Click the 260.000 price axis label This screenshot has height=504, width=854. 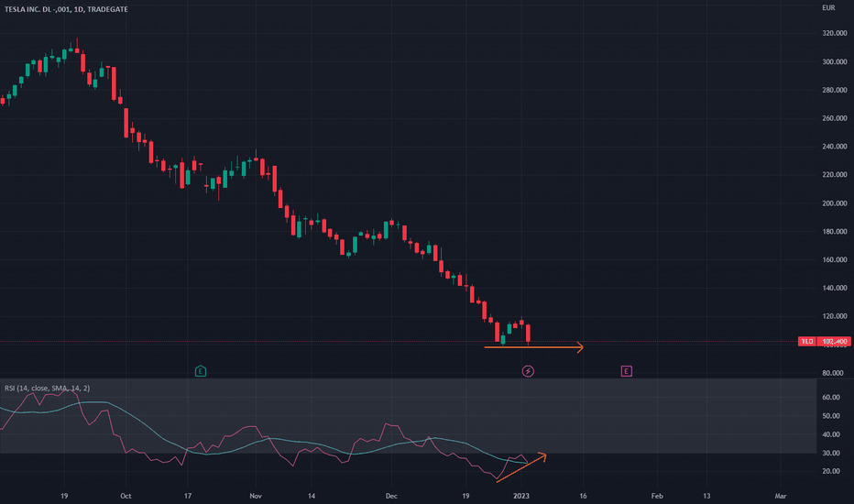(835, 118)
